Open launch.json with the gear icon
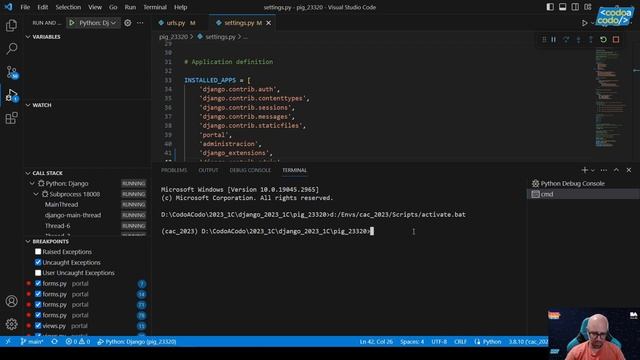Screen dimensions: 640x360 coord(128,23)
